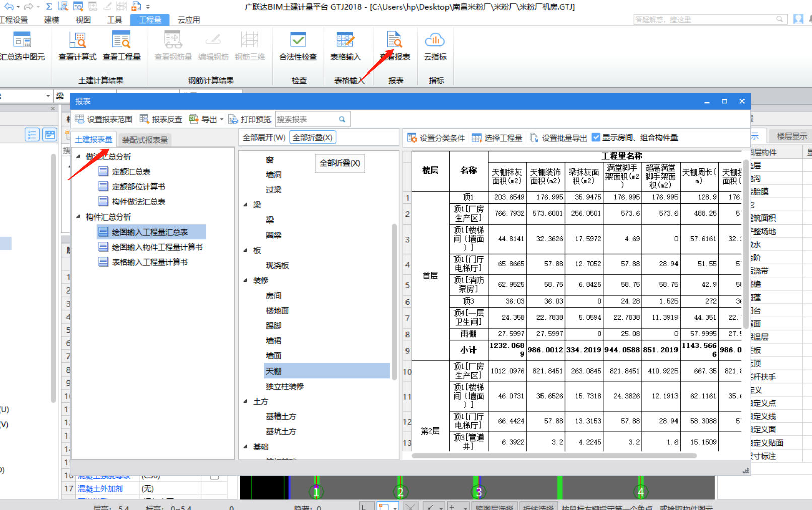Screen dimensions: 812x510
Task: Click the 汇总选中图元 icon
Action: coord(22,40)
